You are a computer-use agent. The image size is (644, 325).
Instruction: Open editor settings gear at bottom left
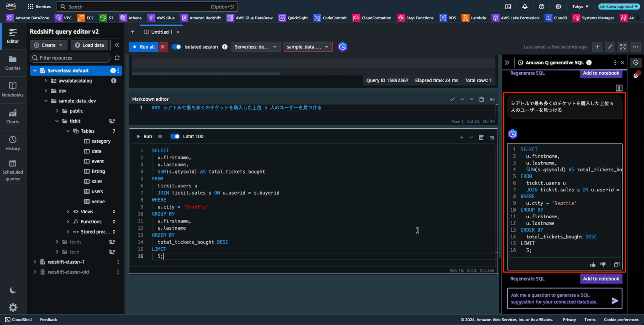[13, 308]
